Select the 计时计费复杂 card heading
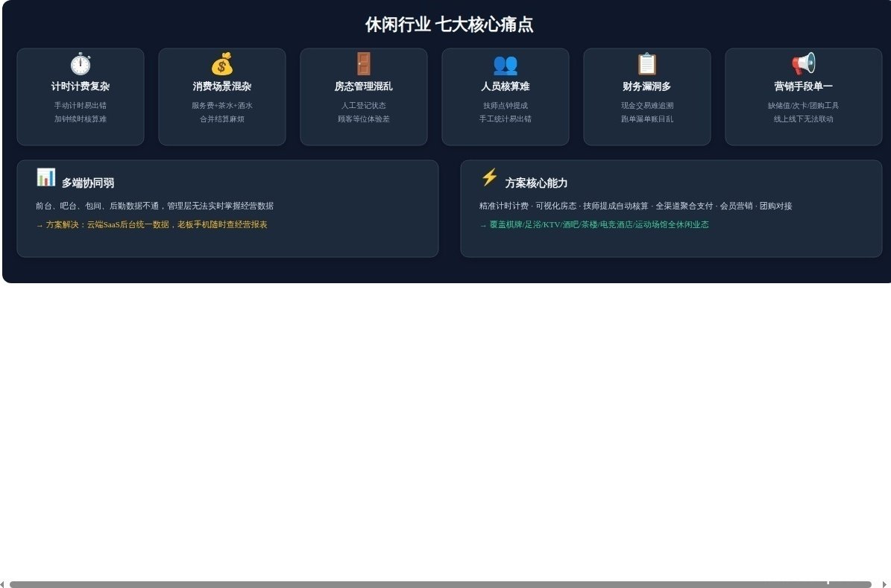The width and height of the screenshot is (891, 588). 80,86
